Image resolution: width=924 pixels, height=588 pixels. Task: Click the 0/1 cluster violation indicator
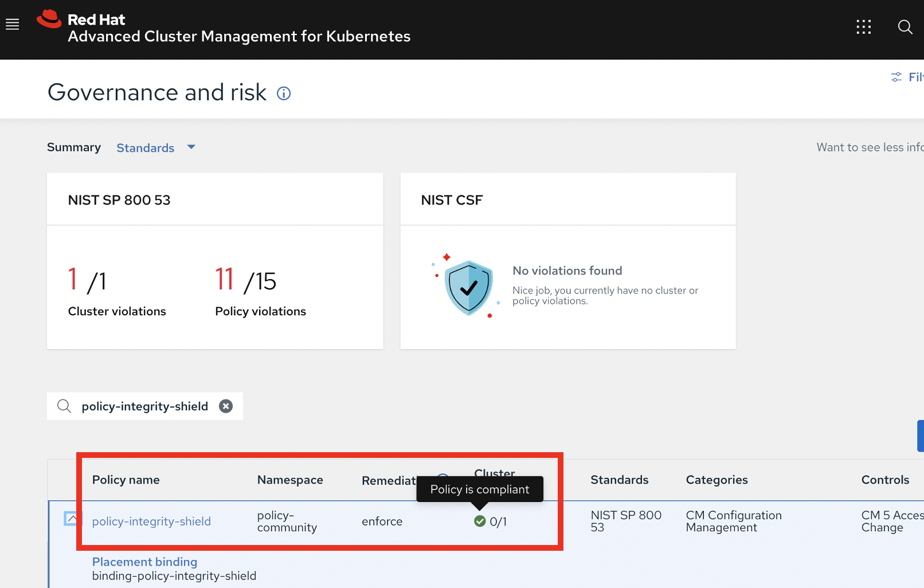click(498, 522)
